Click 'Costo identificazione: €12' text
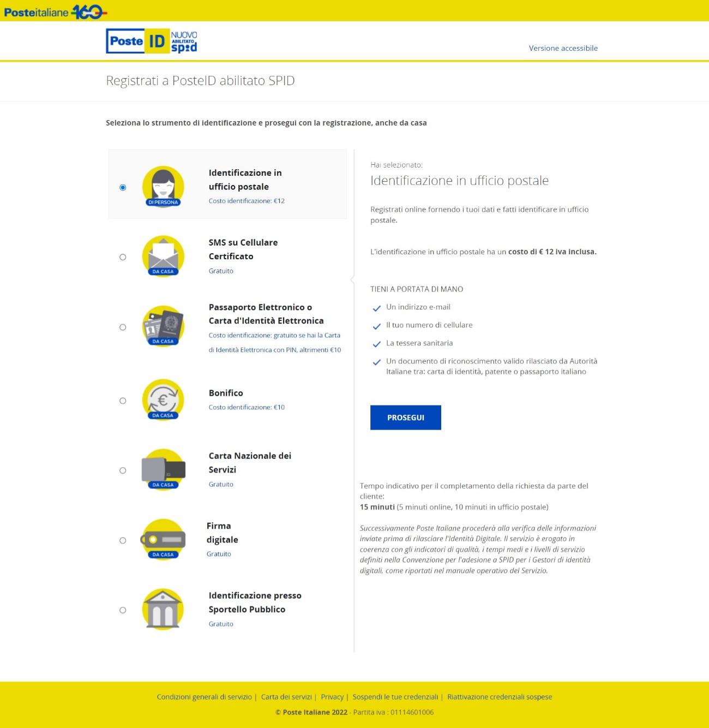The image size is (709, 728). click(247, 201)
